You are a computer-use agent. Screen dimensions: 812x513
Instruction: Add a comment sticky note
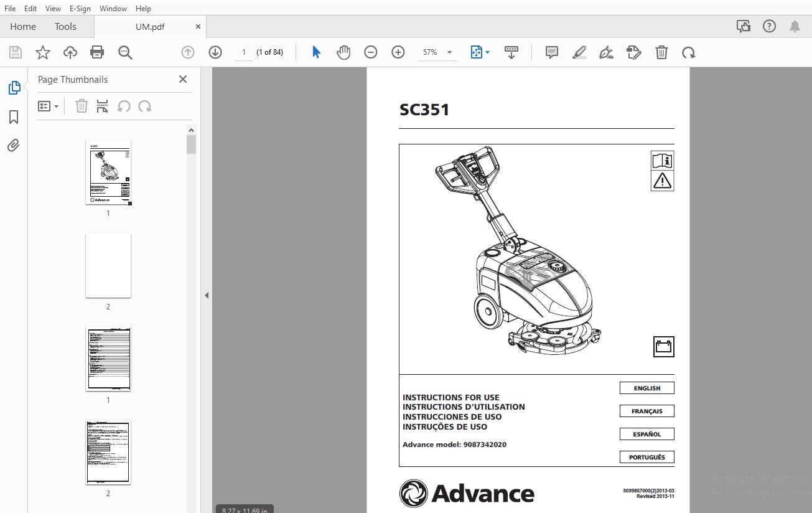pyautogui.click(x=551, y=52)
